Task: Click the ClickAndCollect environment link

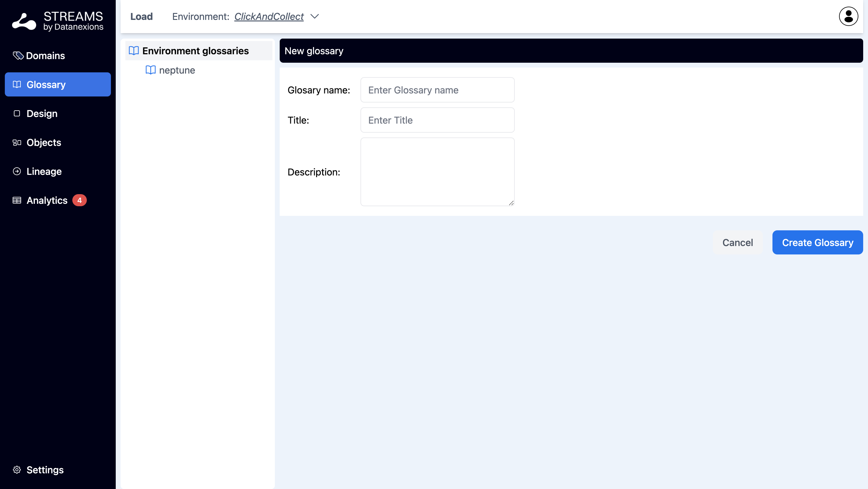Action: [269, 17]
